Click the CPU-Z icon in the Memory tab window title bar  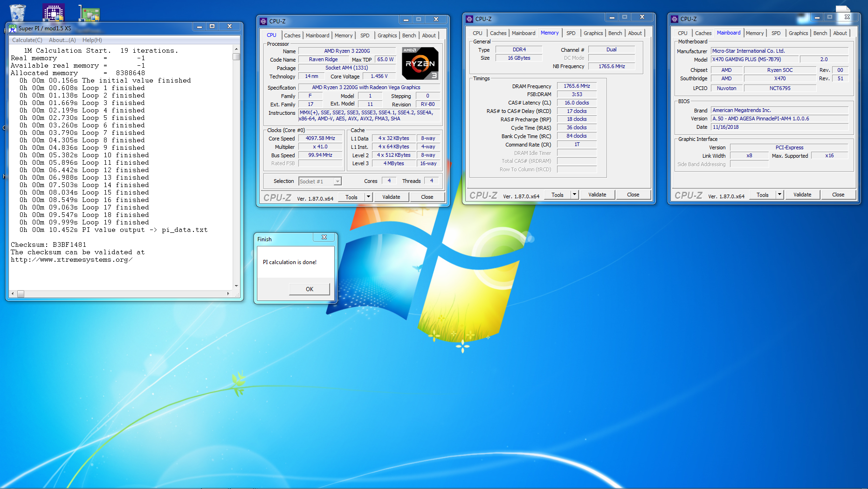(x=469, y=19)
